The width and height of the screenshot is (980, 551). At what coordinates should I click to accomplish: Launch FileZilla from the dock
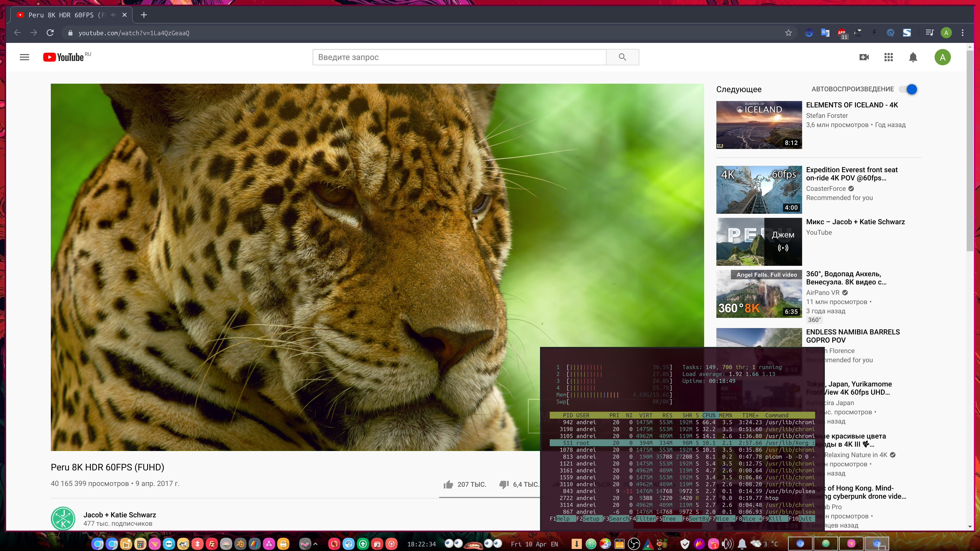click(212, 544)
